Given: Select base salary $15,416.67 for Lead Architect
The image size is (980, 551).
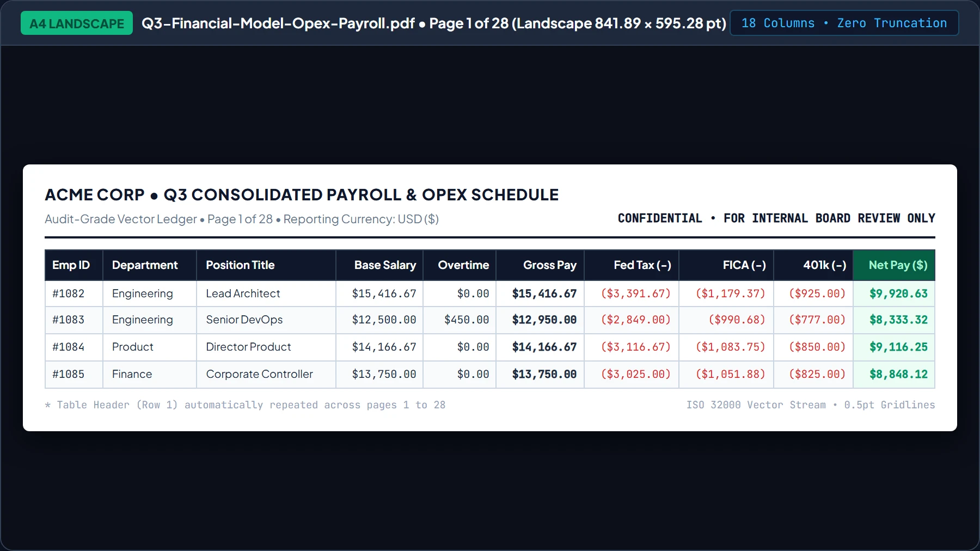Looking at the screenshot, I should (x=379, y=293).
